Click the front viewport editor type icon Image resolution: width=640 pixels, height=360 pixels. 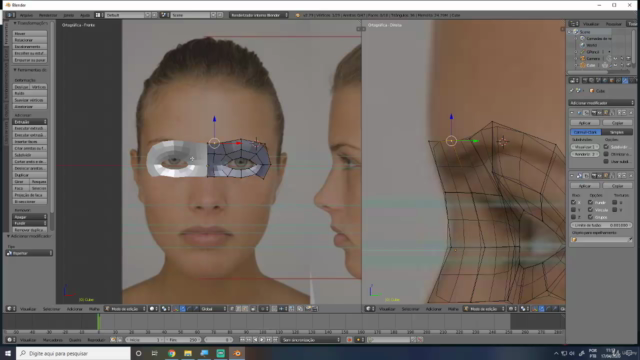pos(11,309)
